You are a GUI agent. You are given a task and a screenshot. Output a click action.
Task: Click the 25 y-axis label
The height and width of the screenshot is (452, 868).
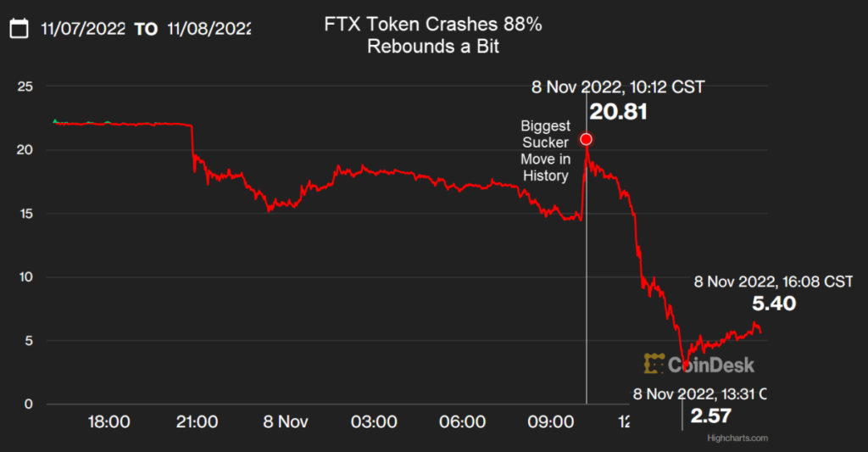click(x=25, y=86)
